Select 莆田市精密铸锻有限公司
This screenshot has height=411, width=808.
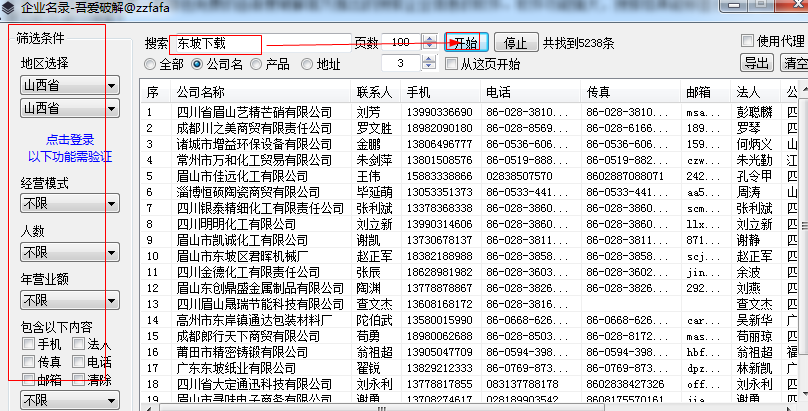tap(242, 352)
